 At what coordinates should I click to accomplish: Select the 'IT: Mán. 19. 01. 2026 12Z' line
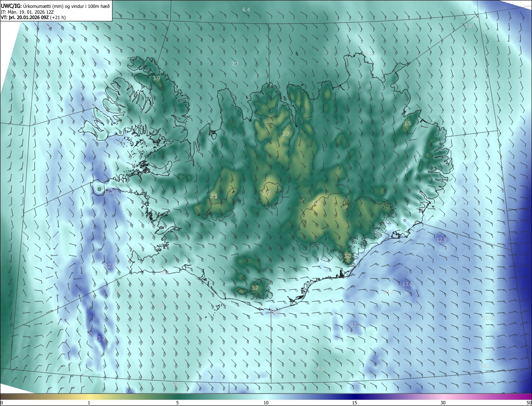point(27,12)
